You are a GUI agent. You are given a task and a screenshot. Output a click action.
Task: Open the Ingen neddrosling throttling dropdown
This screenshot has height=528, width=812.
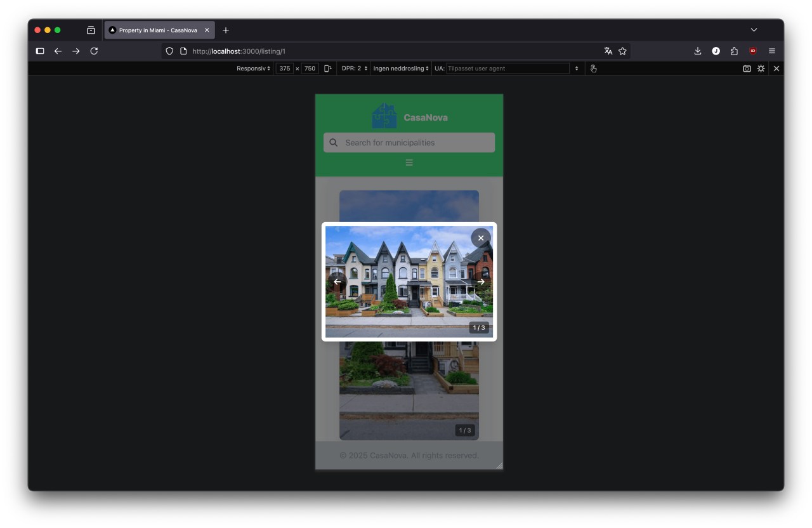coord(400,68)
